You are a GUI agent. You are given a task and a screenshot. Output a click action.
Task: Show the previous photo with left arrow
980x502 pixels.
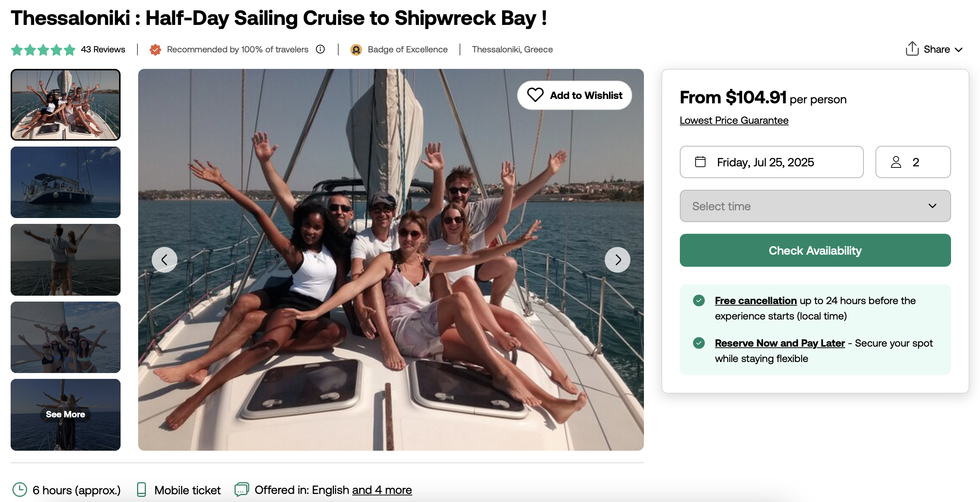[x=164, y=260]
